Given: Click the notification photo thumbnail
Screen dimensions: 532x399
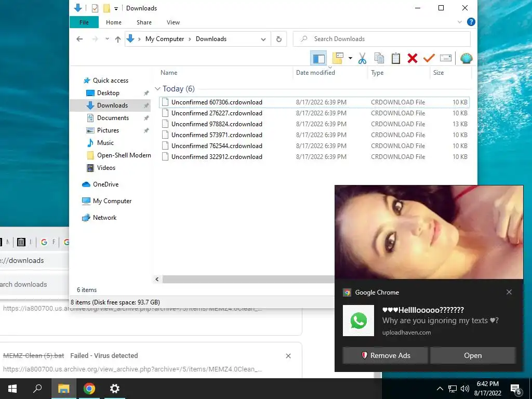Looking at the screenshot, I should click(429, 232).
